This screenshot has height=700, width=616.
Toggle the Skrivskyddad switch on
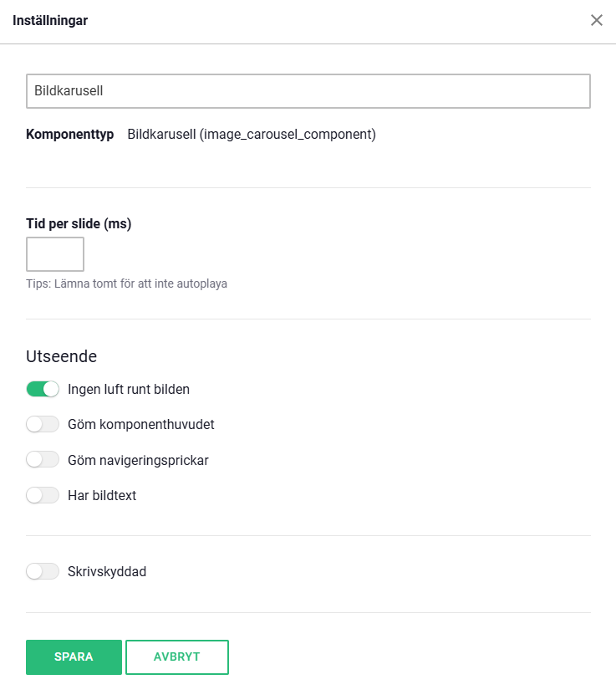tap(43, 572)
